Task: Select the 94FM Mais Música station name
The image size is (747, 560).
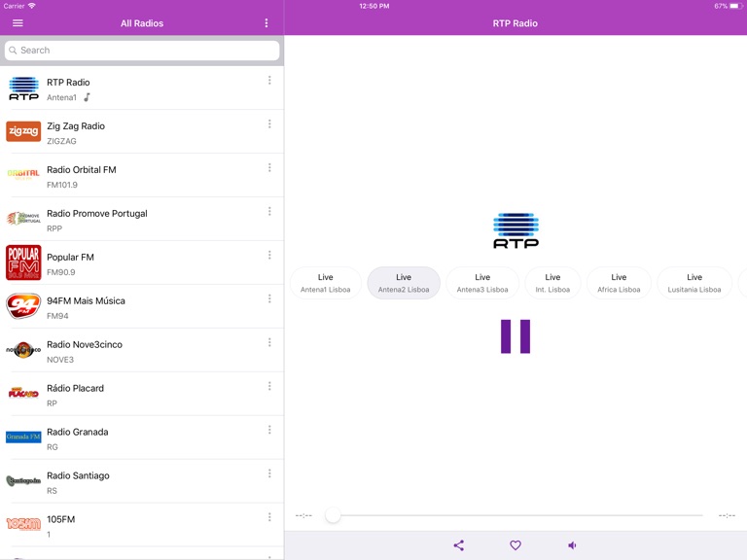Action: point(86,301)
